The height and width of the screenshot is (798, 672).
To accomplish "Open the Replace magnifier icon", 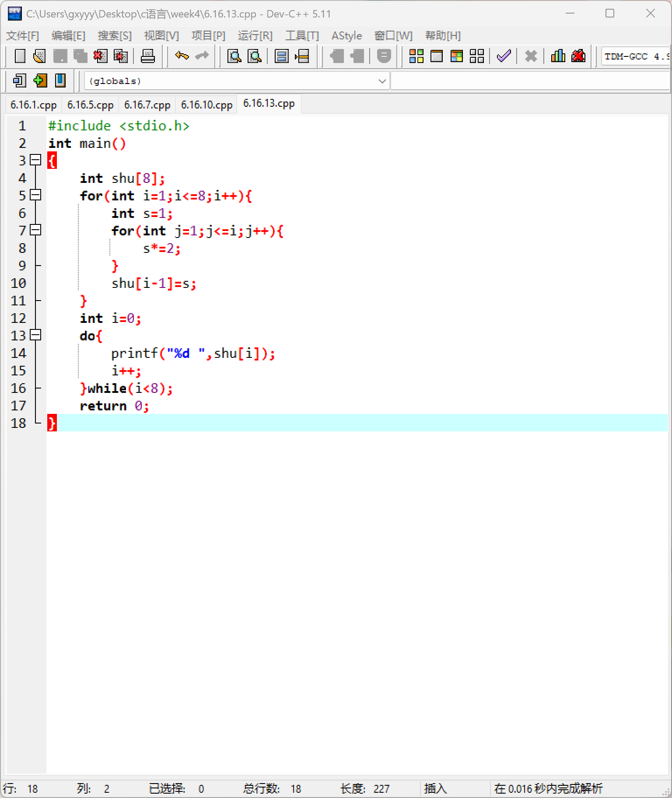I will 255,56.
